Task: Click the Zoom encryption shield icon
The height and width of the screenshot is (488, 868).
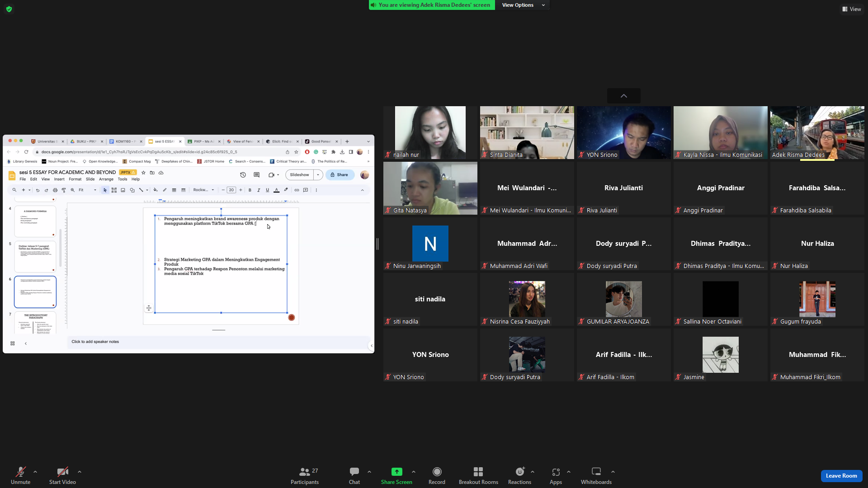Action: coord(9,9)
